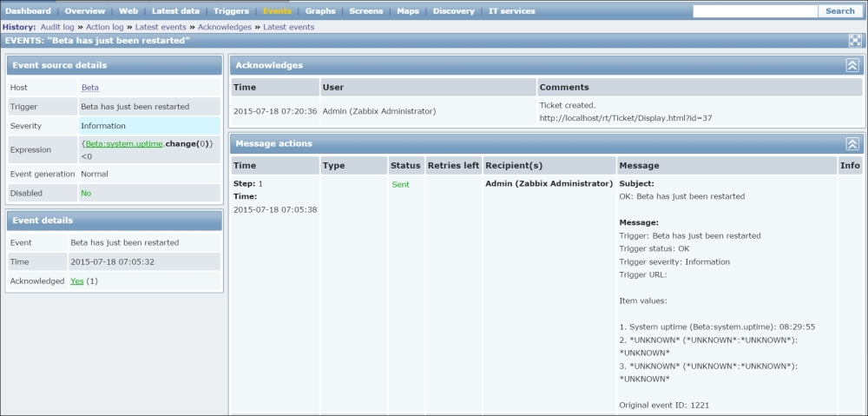Toggle fullscreen mode icon in the events title bar
Image resolution: width=868 pixels, height=416 pixels.
pos(855,40)
